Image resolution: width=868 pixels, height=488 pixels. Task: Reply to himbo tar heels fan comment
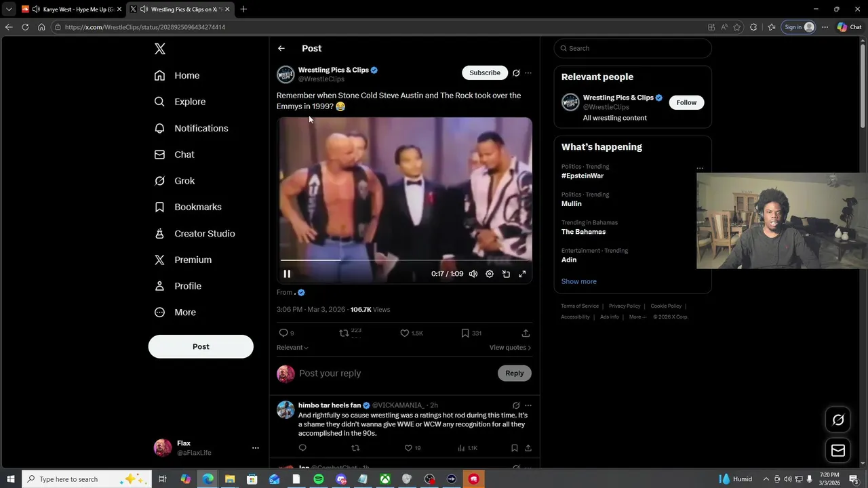(x=302, y=448)
